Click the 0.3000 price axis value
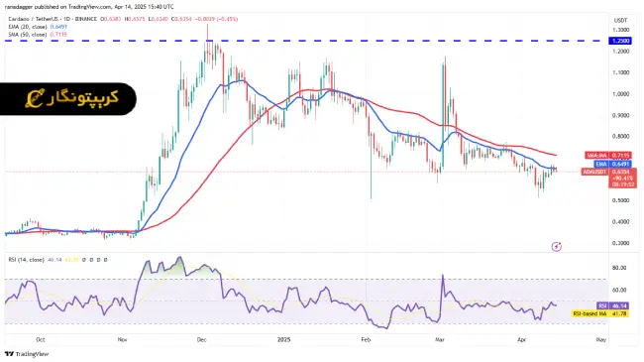 620,243
